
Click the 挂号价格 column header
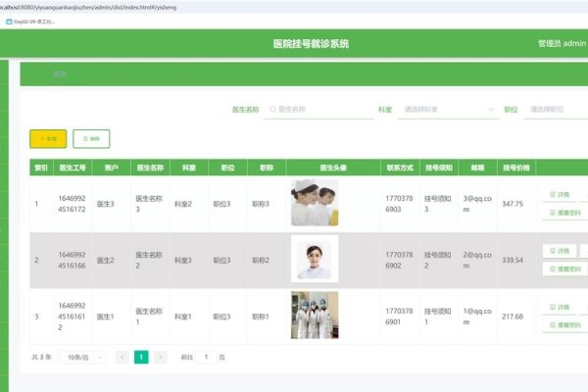516,168
